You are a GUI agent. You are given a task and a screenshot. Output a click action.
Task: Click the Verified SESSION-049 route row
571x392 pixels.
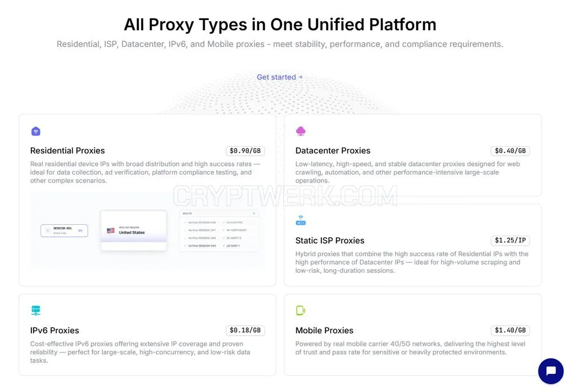[219, 246]
